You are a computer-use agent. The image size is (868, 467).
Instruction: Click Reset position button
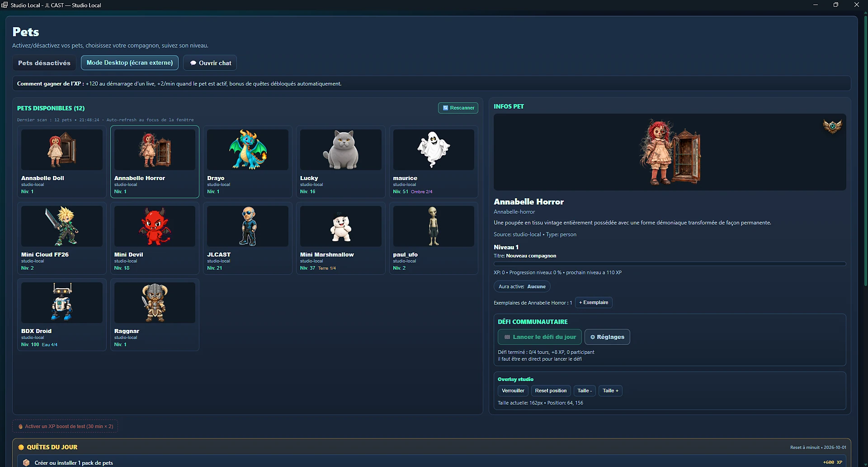pyautogui.click(x=551, y=391)
